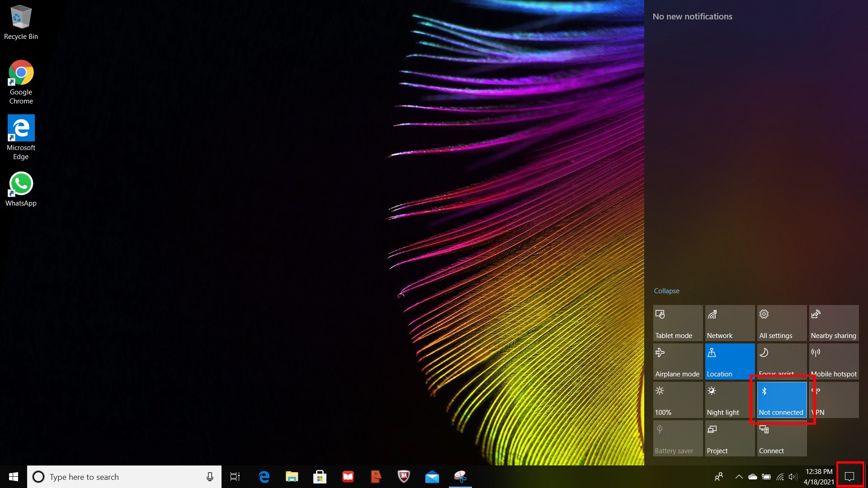This screenshot has width=868, height=488.
Task: Show hidden icons tray chevron
Action: click(739, 477)
